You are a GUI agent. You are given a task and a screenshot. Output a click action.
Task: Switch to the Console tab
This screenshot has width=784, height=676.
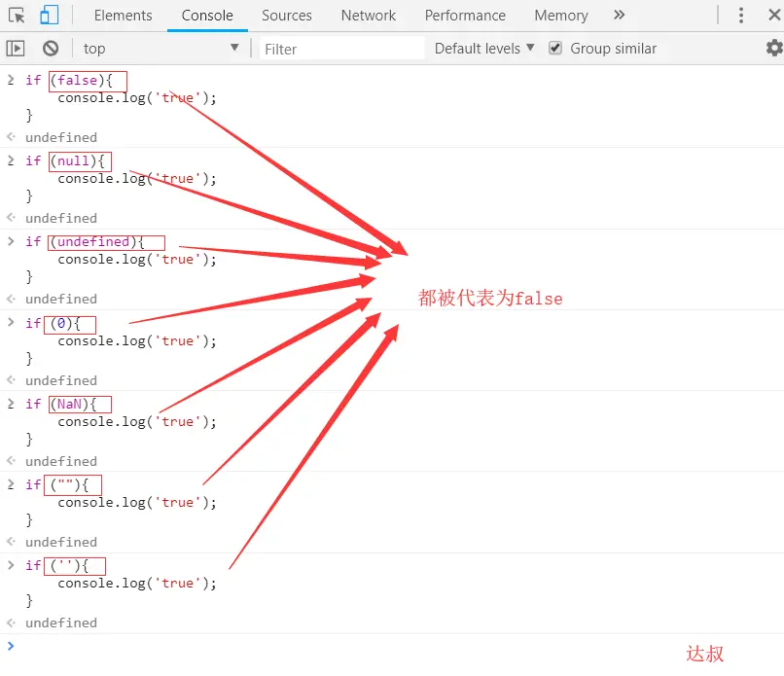tap(207, 16)
